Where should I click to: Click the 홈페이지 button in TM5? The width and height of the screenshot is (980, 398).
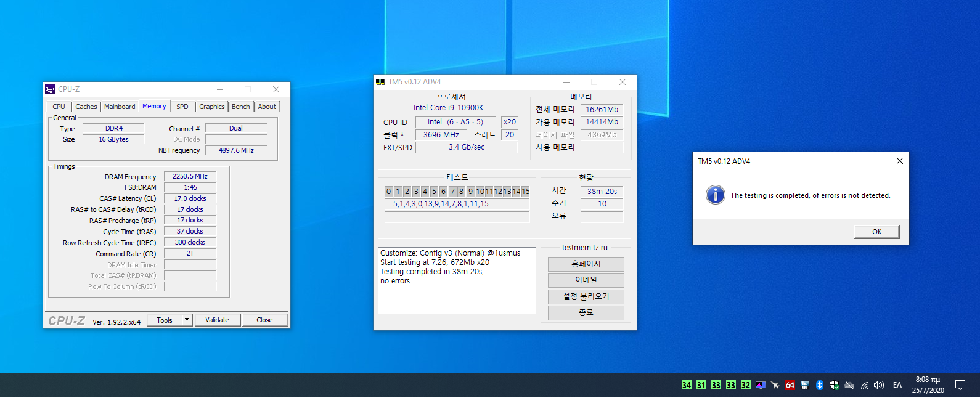586,264
